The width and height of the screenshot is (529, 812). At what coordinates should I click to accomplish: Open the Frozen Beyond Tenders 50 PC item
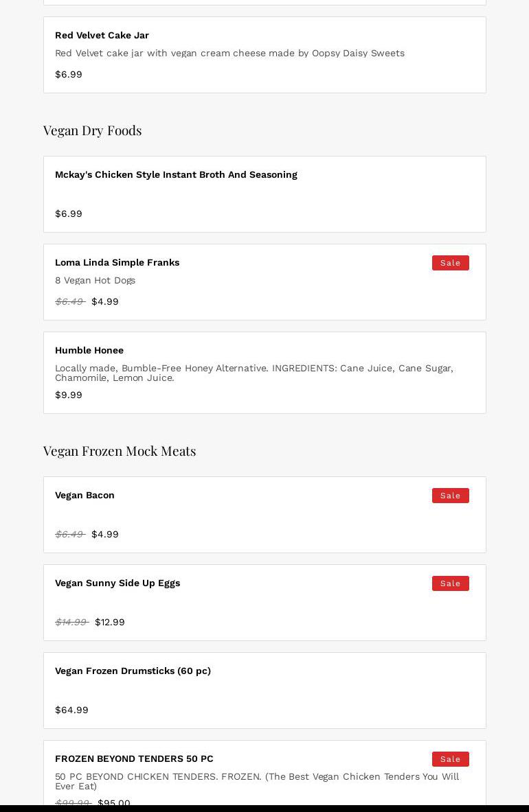pos(134,758)
